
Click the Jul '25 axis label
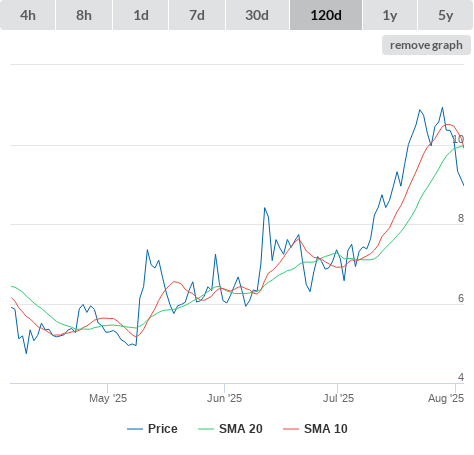(x=338, y=398)
